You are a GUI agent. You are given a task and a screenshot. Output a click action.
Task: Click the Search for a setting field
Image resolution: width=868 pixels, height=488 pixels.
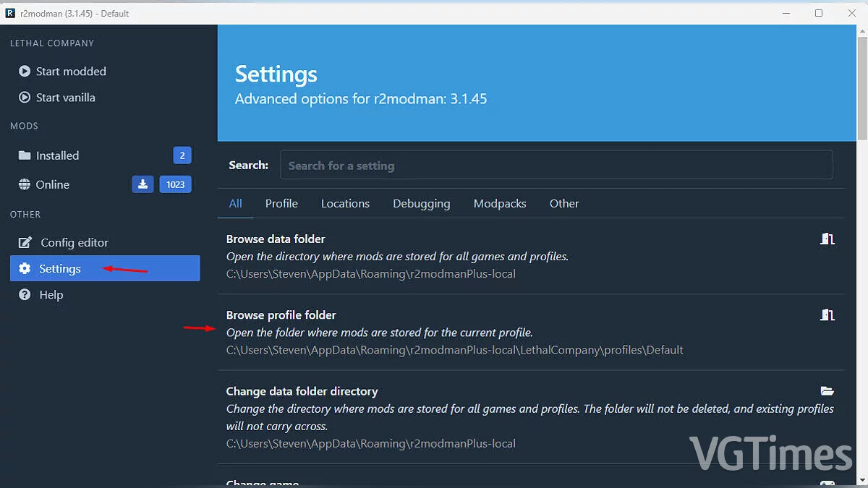tap(556, 166)
